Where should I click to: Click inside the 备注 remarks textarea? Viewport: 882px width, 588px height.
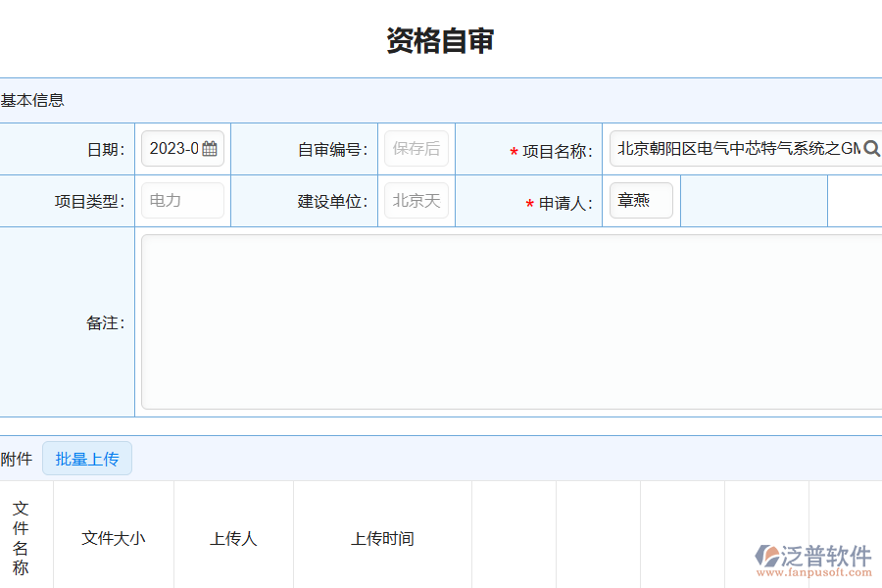point(510,318)
